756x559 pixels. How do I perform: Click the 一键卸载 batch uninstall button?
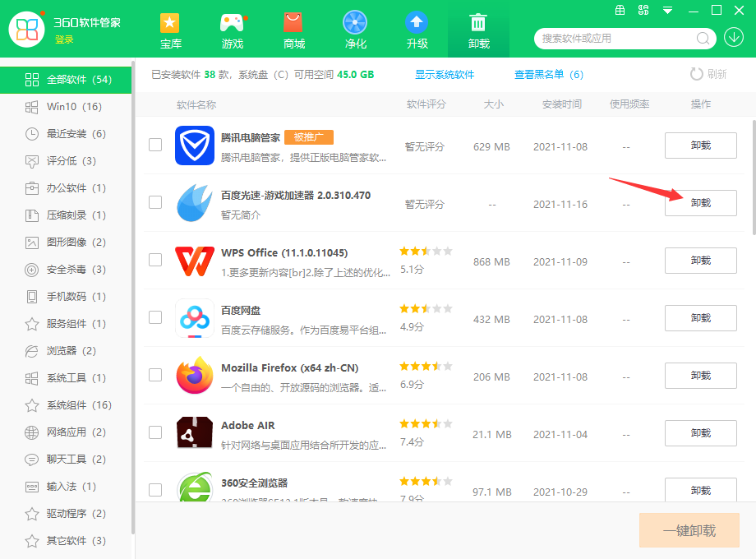pyautogui.click(x=689, y=530)
